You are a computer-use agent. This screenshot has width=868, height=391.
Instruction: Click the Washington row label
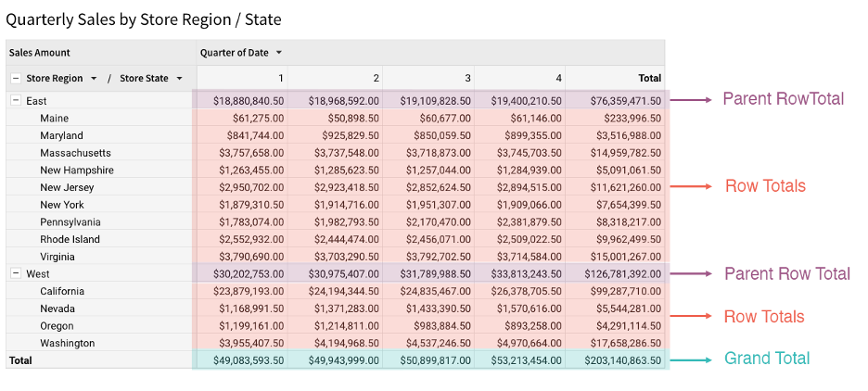tap(67, 343)
